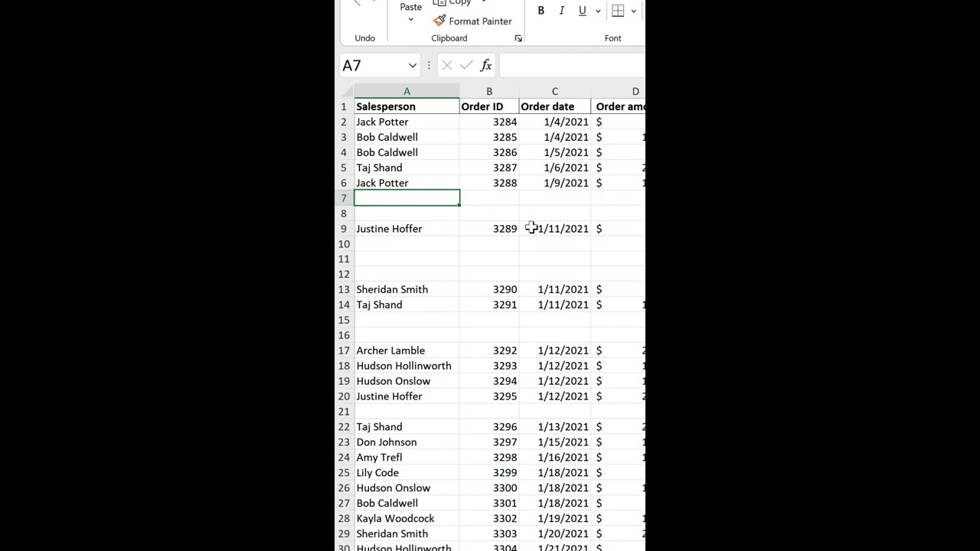
Task: Click order date 1/20/2021 cell
Action: pyautogui.click(x=555, y=534)
